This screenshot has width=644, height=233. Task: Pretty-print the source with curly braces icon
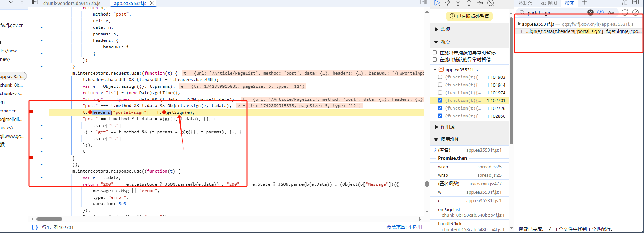[x=35, y=227]
